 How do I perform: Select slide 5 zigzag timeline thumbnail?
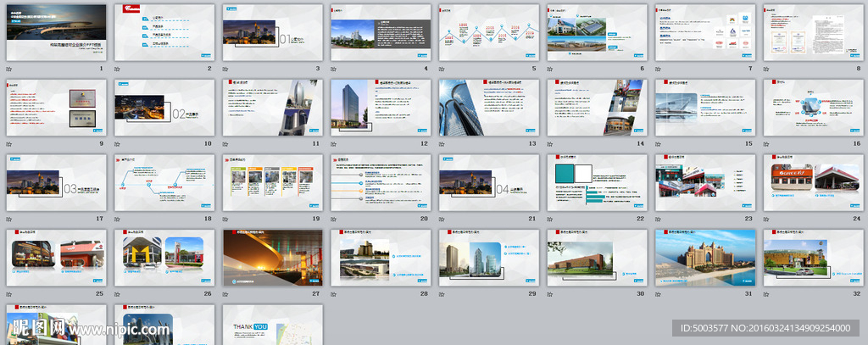click(489, 33)
